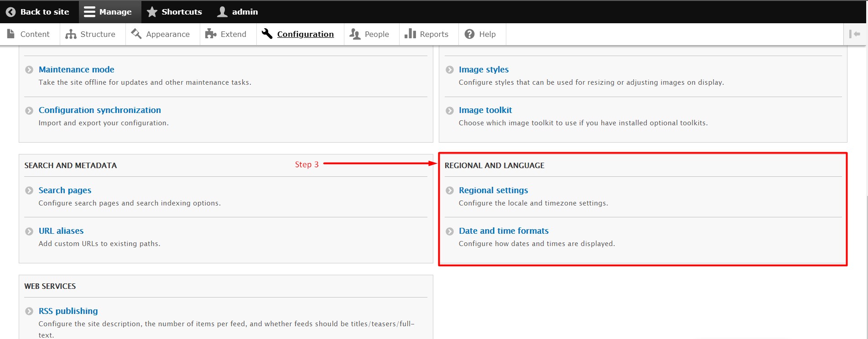Click the People menu label

pyautogui.click(x=377, y=34)
